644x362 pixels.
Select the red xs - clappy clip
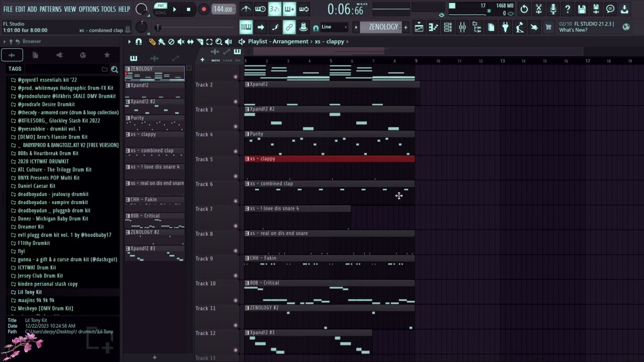tap(330, 159)
